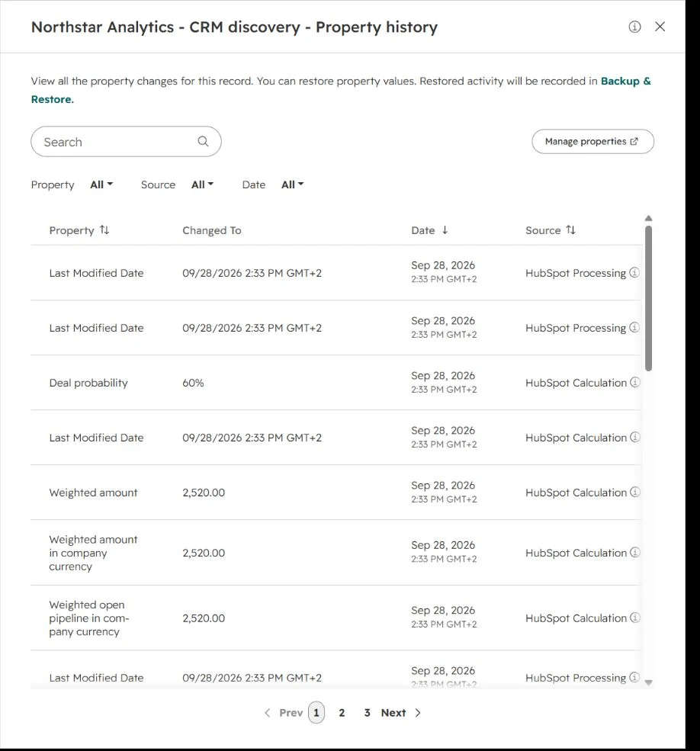The width and height of the screenshot is (700, 751).
Task: Select page 1 in pagination
Action: (316, 713)
